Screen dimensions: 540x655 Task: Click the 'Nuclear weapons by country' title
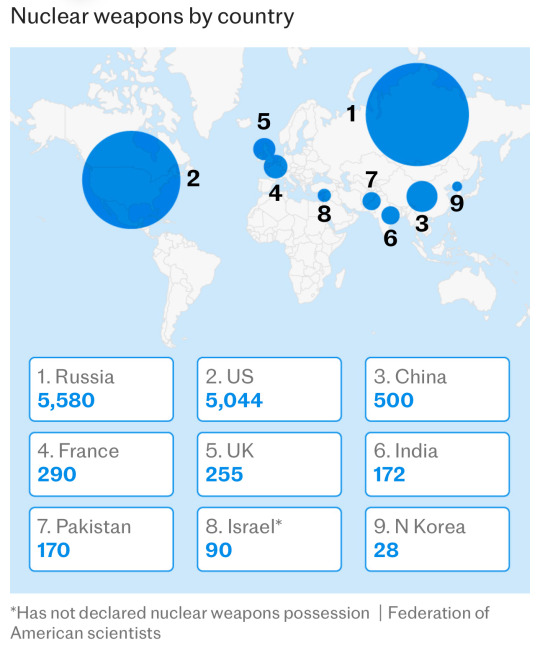point(152,17)
